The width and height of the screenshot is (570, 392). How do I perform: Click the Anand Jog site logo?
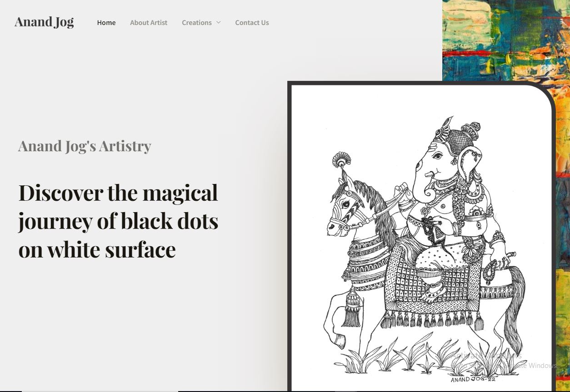tap(44, 22)
